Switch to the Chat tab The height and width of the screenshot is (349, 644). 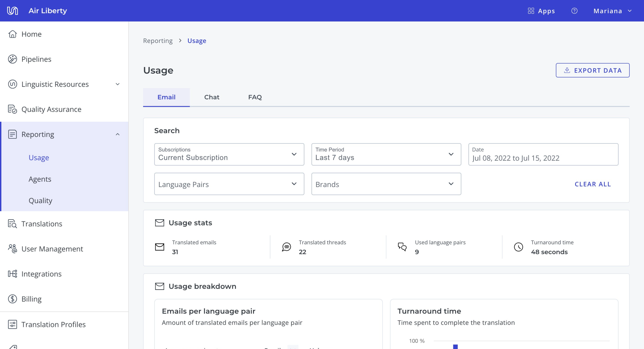pyautogui.click(x=212, y=97)
